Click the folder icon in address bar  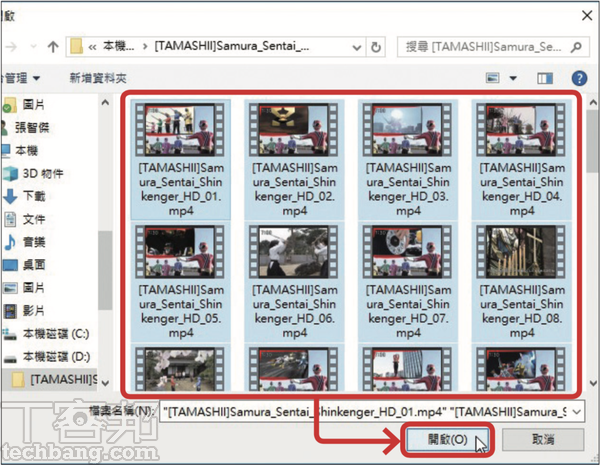coord(77,47)
